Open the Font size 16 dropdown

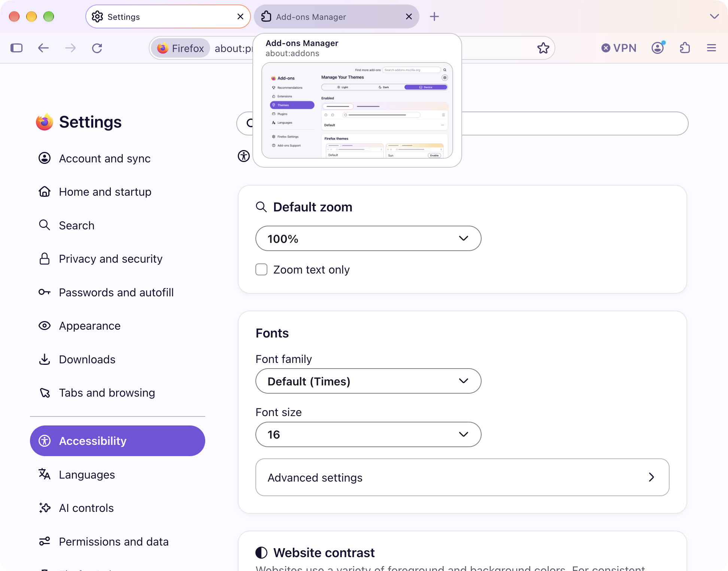tap(368, 434)
